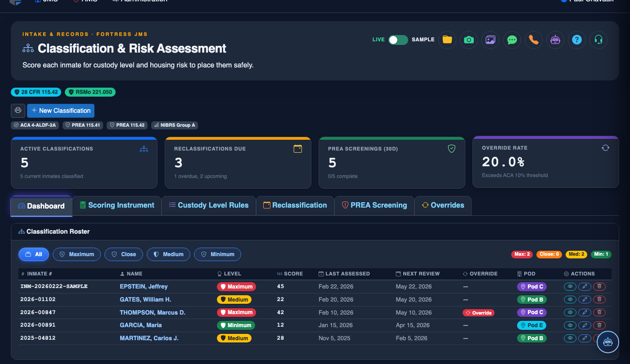Click the orange phone icon
The image size is (630, 364).
[534, 40]
